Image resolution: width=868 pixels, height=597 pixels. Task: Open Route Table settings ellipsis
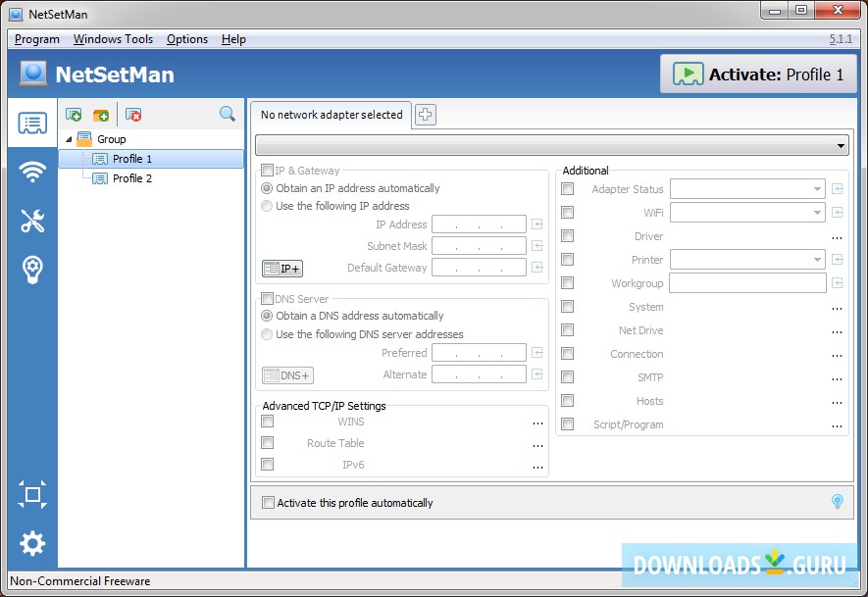537,444
